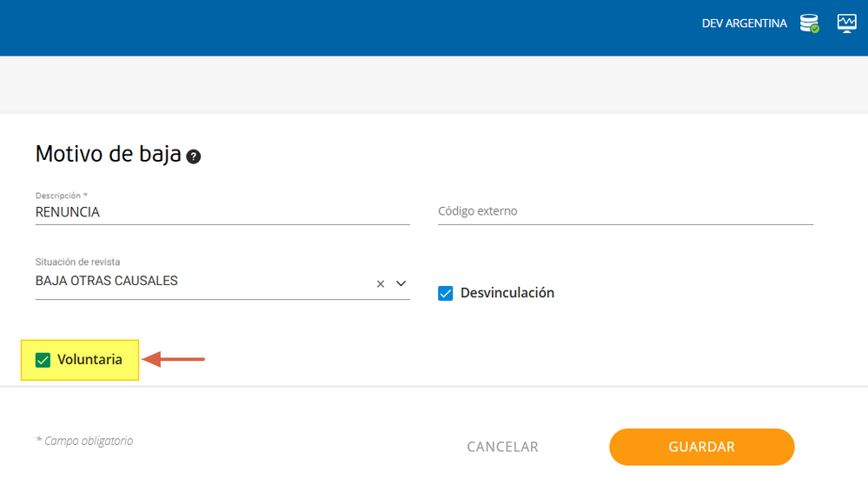The width and height of the screenshot is (868, 492).
Task: Click the Motivo de baja heading
Action: (x=108, y=155)
